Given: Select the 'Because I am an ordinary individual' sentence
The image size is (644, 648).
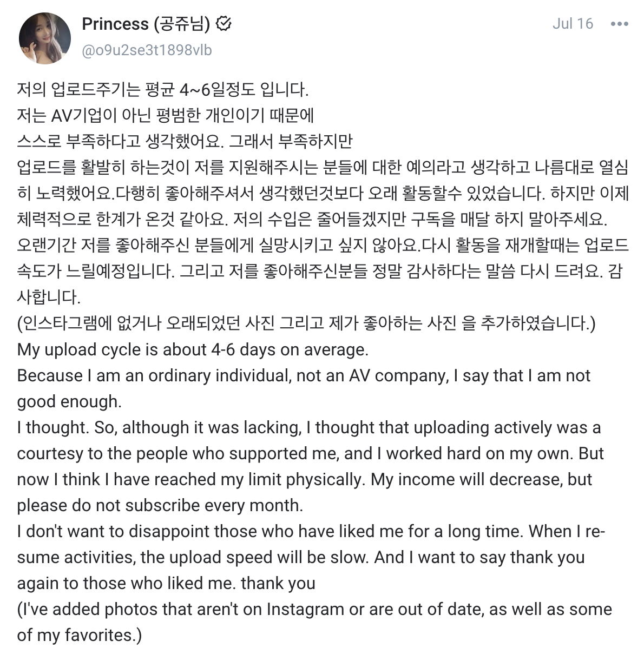Looking at the screenshot, I should 304,376.
